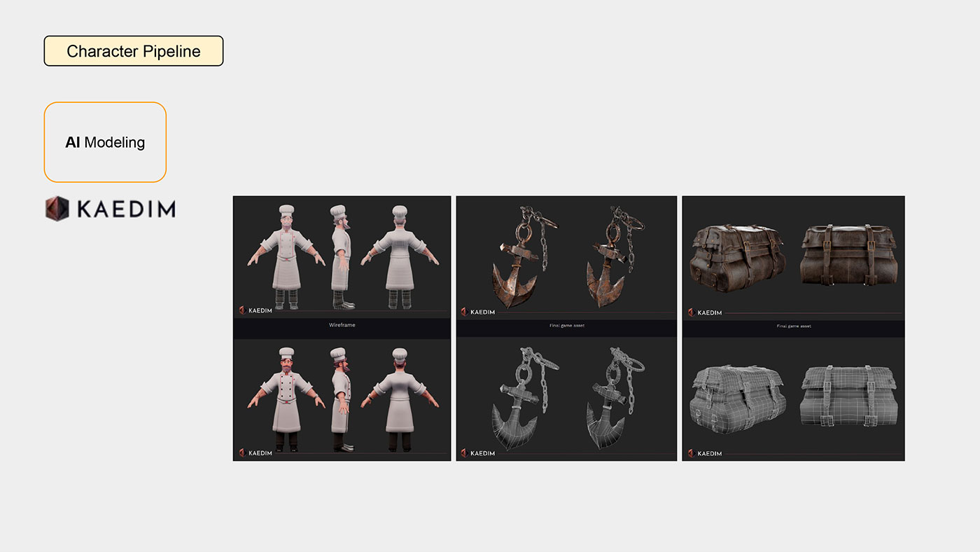Click the Character Pipeline label box
980x552 pixels.
click(x=134, y=51)
